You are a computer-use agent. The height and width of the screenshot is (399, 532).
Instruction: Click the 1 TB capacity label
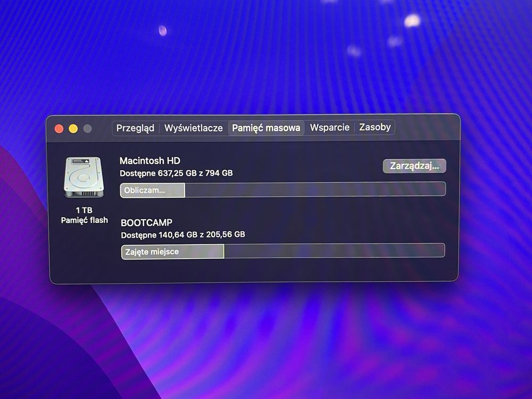pos(84,210)
